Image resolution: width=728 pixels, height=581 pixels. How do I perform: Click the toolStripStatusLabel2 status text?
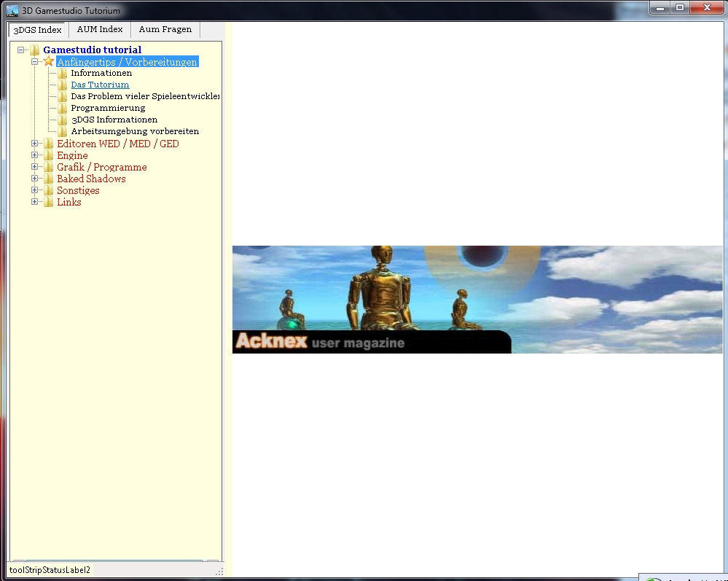pyautogui.click(x=50, y=570)
